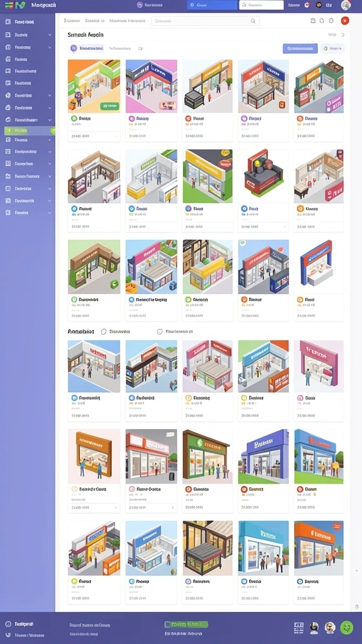Click the white button in the top header bar
362x644 pixels.
click(x=261, y=5)
